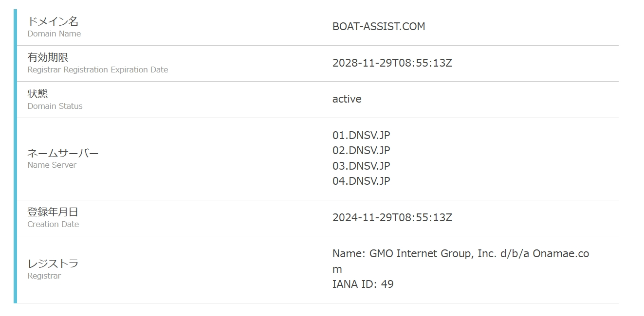The height and width of the screenshot is (316, 644).
Task: Select name server 04.DNSV.JP
Action: pyautogui.click(x=361, y=181)
